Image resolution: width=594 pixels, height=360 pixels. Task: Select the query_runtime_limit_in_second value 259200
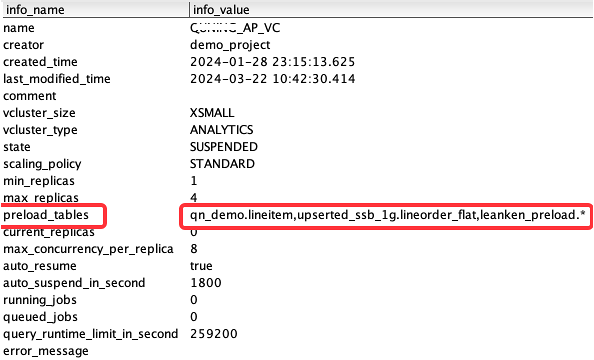click(x=214, y=334)
